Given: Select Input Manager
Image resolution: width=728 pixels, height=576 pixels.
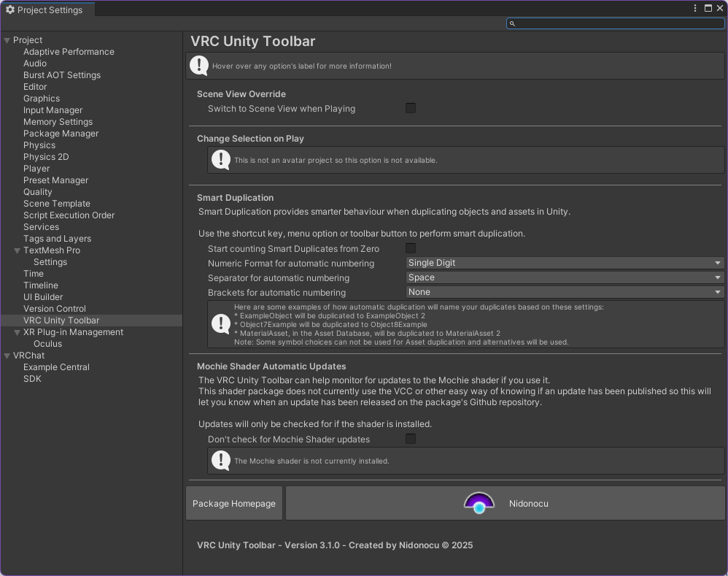Looking at the screenshot, I should [x=53, y=110].
